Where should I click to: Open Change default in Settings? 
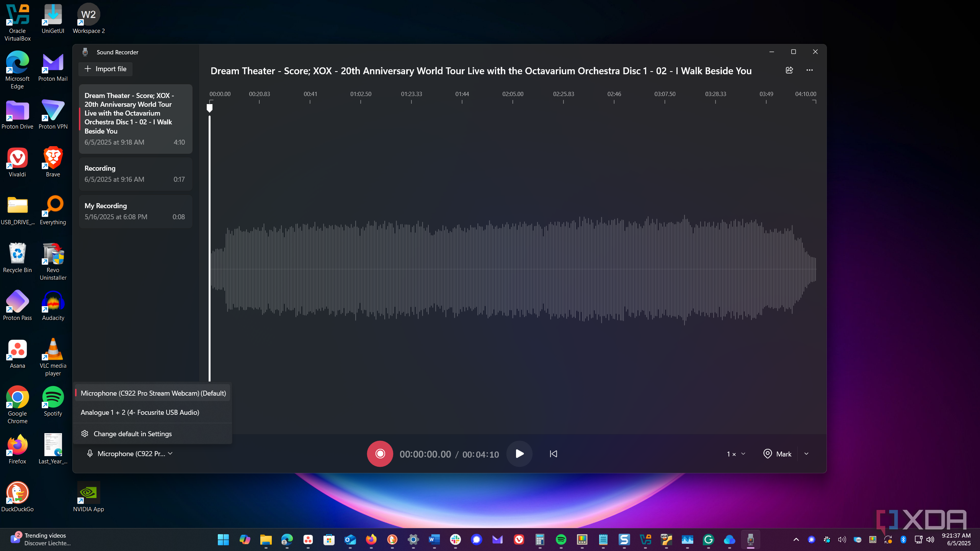(x=153, y=434)
